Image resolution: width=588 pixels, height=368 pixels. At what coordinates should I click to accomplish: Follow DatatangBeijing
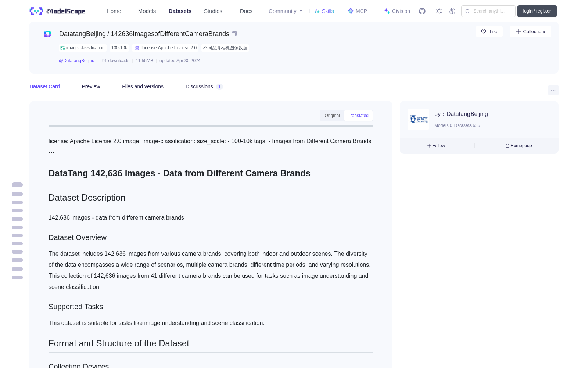[436, 146]
